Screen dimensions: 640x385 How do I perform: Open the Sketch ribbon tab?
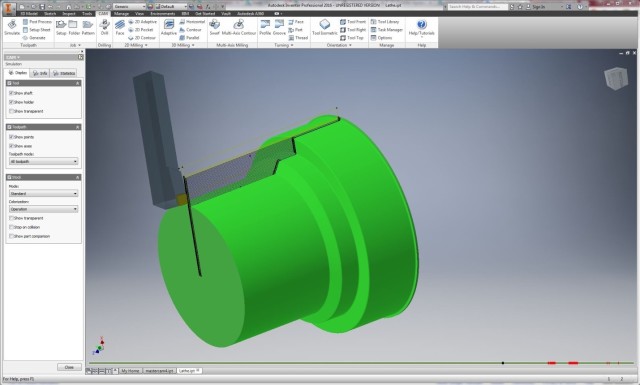pyautogui.click(x=50, y=13)
